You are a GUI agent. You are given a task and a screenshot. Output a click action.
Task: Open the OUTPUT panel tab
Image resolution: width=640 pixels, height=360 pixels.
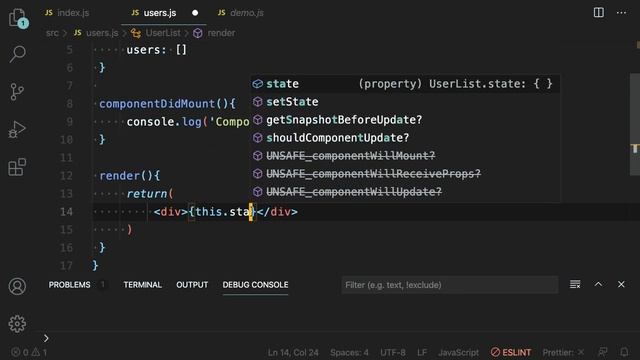[x=192, y=284]
